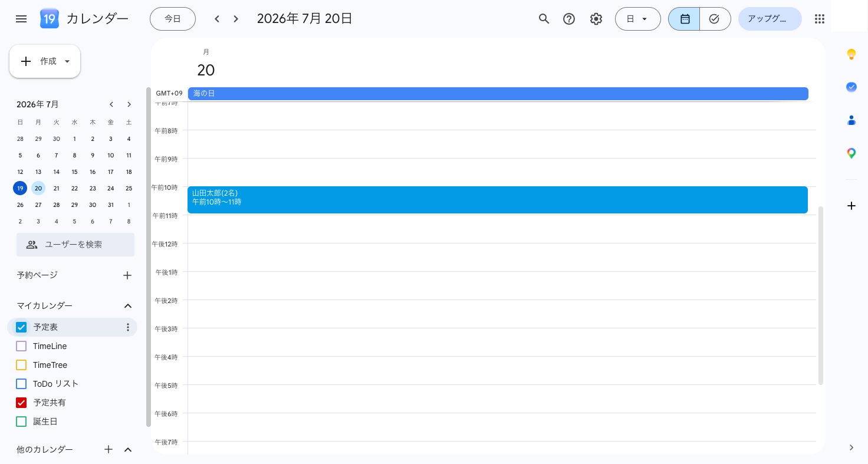Image resolution: width=868 pixels, height=464 pixels.
Task: Open the main menu hamburger icon
Action: pyautogui.click(x=21, y=19)
